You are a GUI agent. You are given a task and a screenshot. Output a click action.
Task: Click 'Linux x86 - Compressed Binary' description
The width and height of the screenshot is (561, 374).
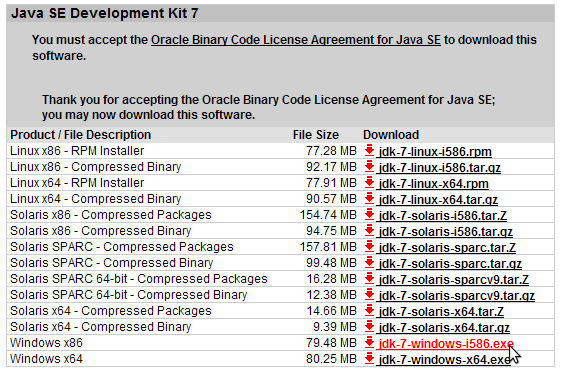96,167
